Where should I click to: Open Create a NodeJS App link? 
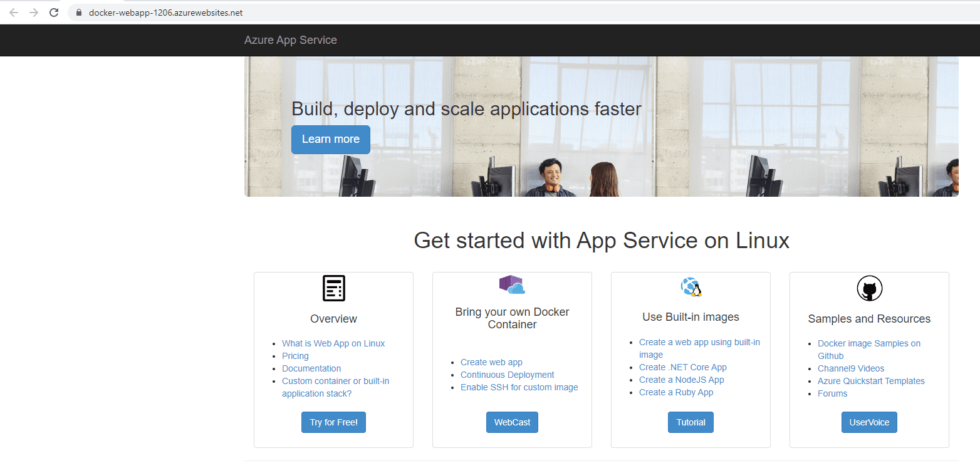tap(682, 380)
